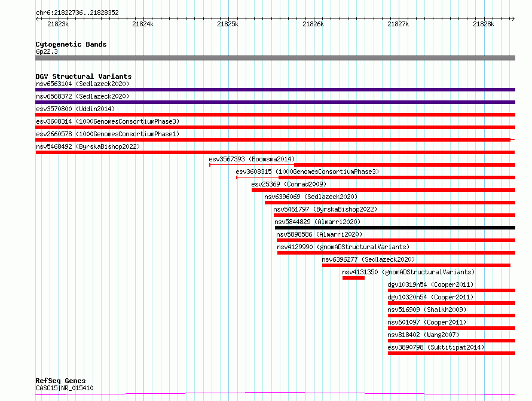Screen dimensions: 532x401
Task: Open esv3890798 (Suktitipat2014) label
Action: click(x=436, y=347)
